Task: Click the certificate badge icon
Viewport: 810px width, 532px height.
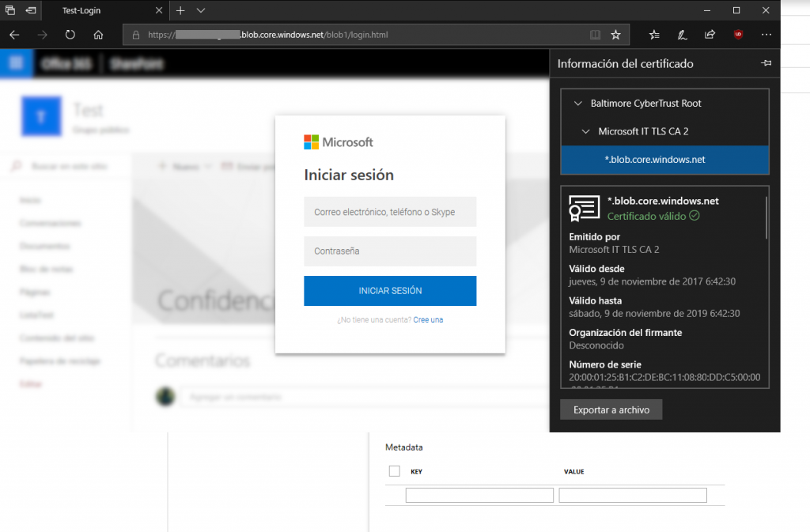Action: pyautogui.click(x=585, y=208)
